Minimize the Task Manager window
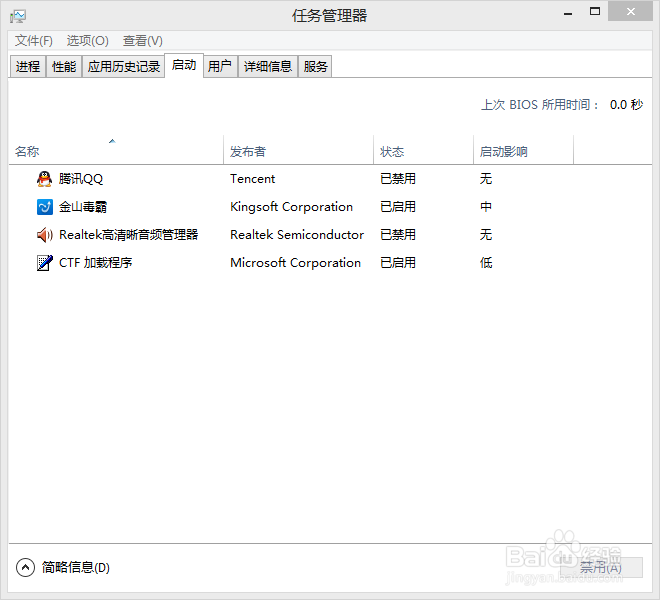The height and width of the screenshot is (600, 660). click(x=568, y=13)
